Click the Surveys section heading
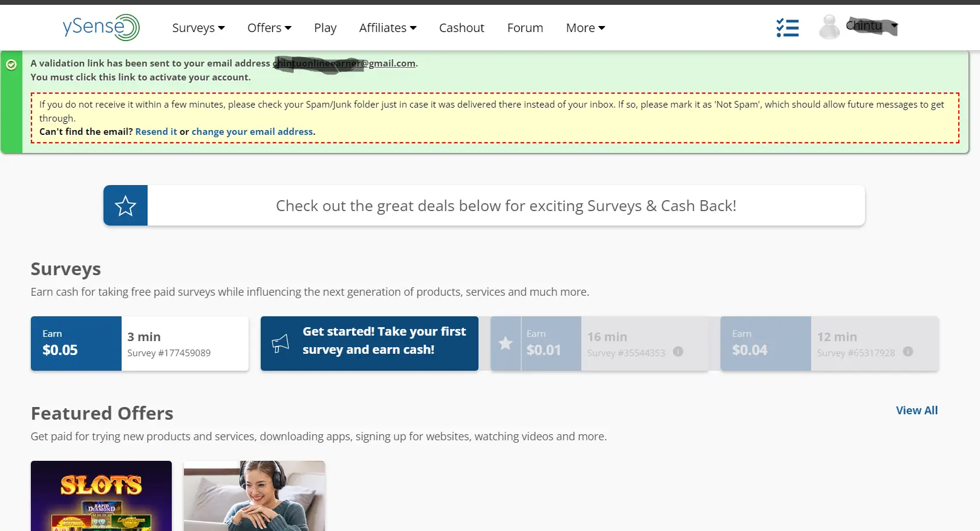980x531 pixels. (66, 269)
